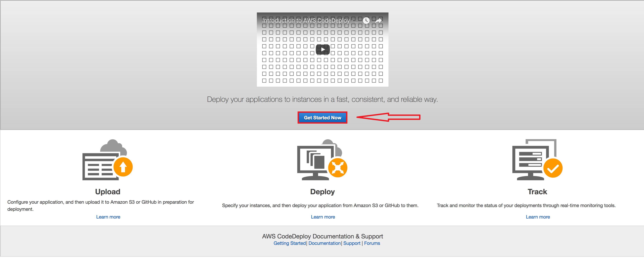Click the Watch Later clock icon
The height and width of the screenshot is (258, 644).
coord(366,21)
